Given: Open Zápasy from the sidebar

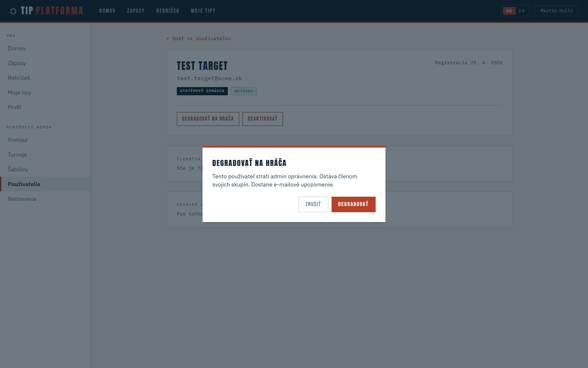Looking at the screenshot, I should [x=17, y=63].
